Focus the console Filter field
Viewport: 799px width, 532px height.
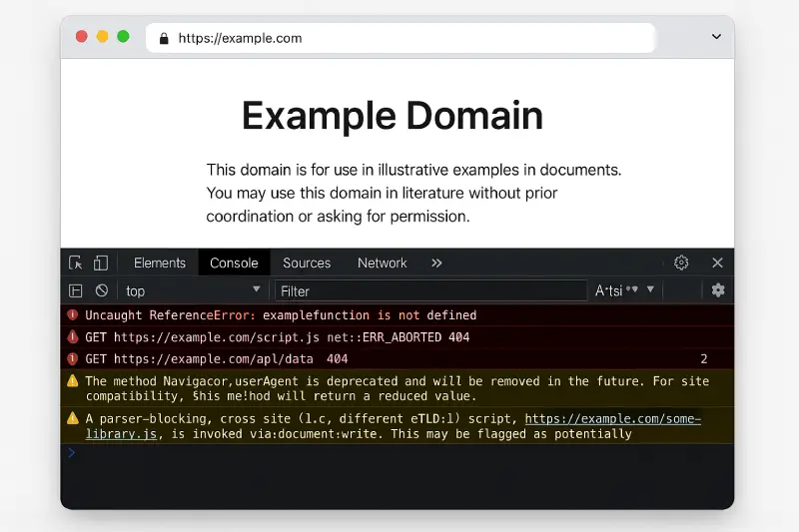(x=431, y=290)
